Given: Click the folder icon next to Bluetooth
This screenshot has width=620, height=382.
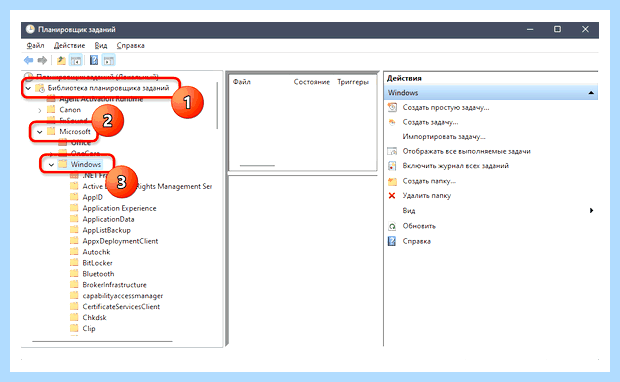Looking at the screenshot, I should pyautogui.click(x=74, y=274).
